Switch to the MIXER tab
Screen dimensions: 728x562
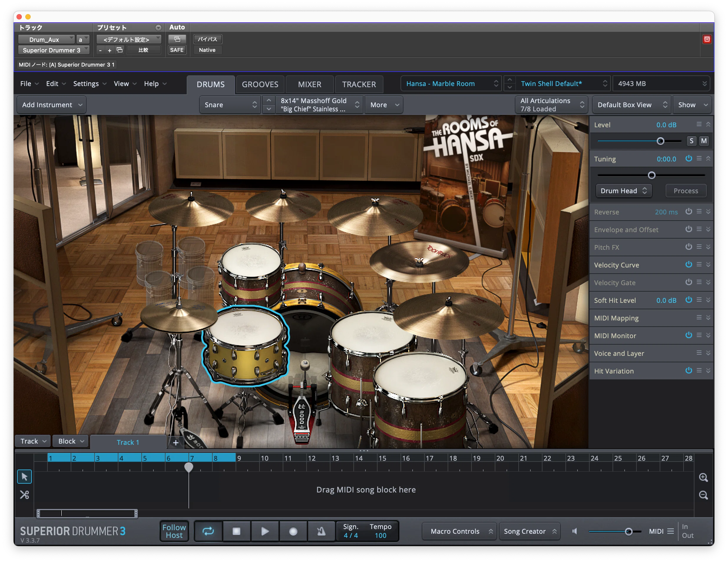[310, 84]
